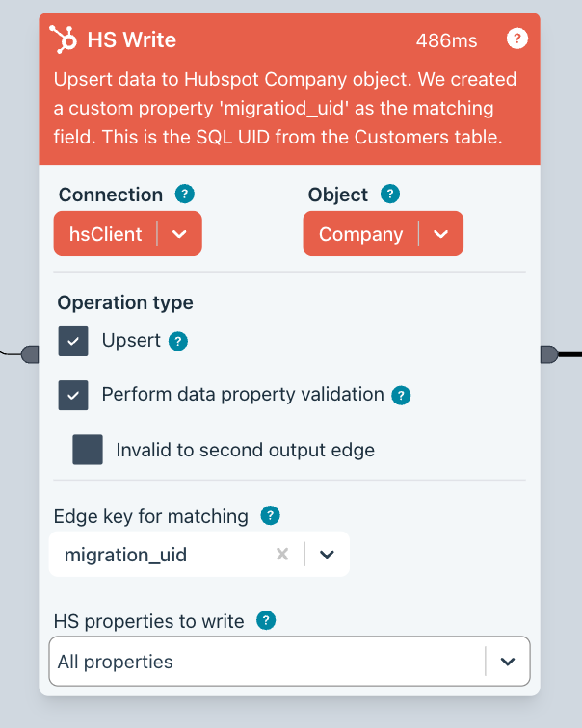Click help icon for HS properties to write
The height and width of the screenshot is (728, 582).
coord(267,620)
